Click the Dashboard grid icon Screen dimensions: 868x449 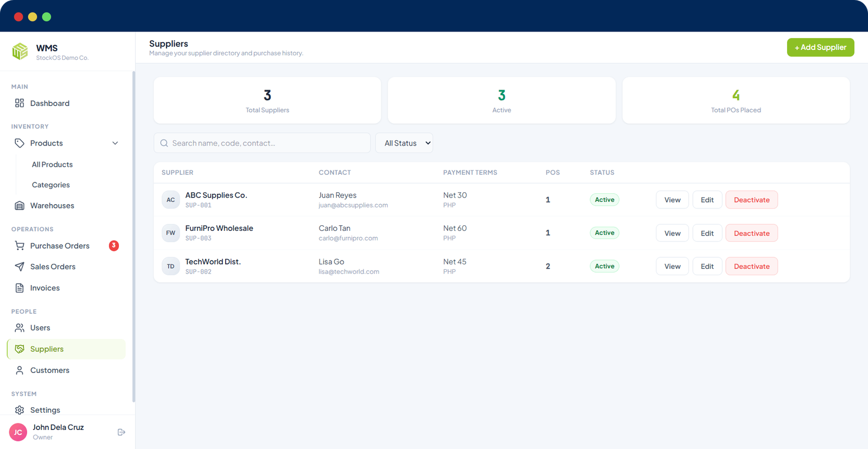click(x=20, y=103)
